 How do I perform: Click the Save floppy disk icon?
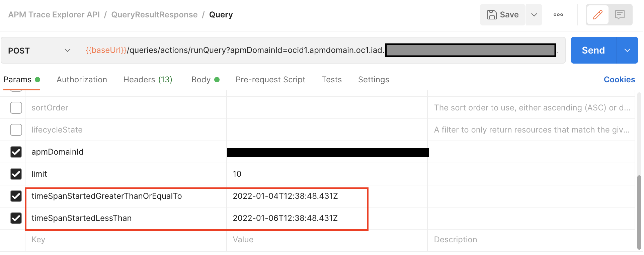(492, 15)
